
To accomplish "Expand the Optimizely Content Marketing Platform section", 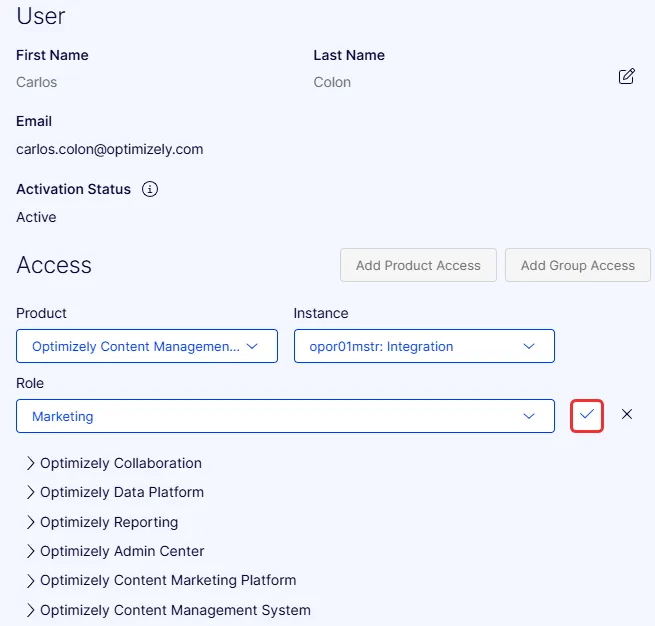I will tap(161, 580).
